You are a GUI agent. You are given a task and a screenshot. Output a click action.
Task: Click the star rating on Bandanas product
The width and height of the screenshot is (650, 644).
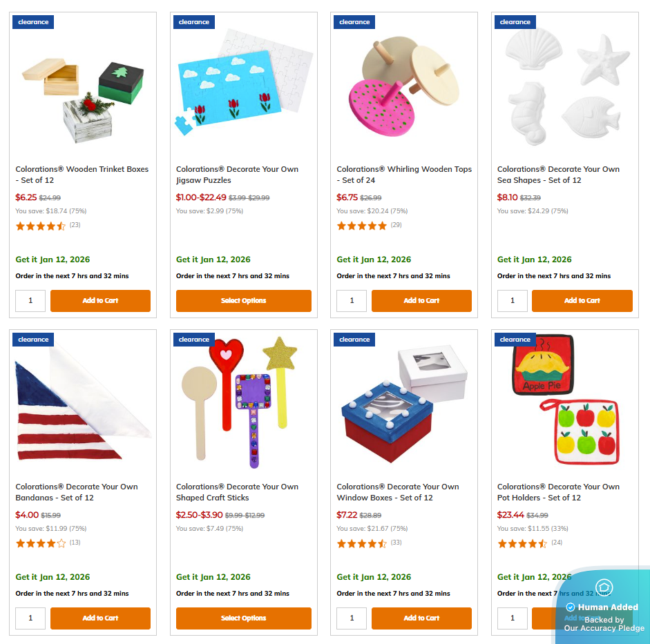pos(41,543)
